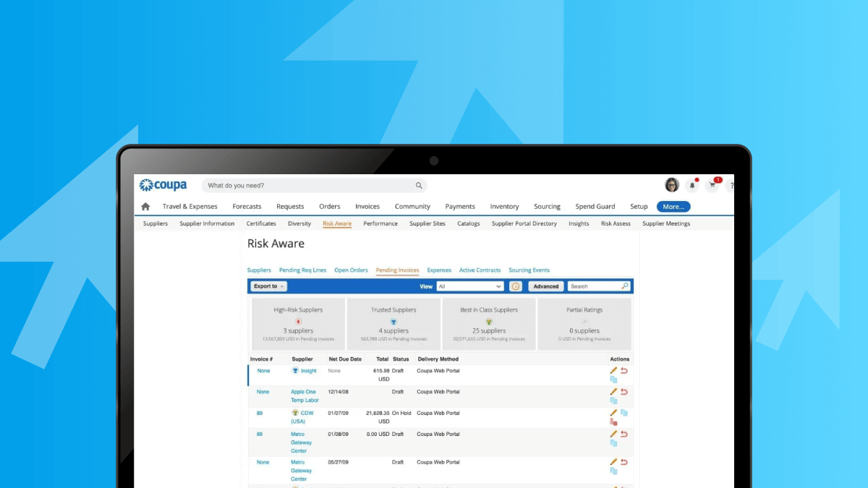The height and width of the screenshot is (488, 868).
Task: Click the 12/14/08 due date
Action: [339, 392]
